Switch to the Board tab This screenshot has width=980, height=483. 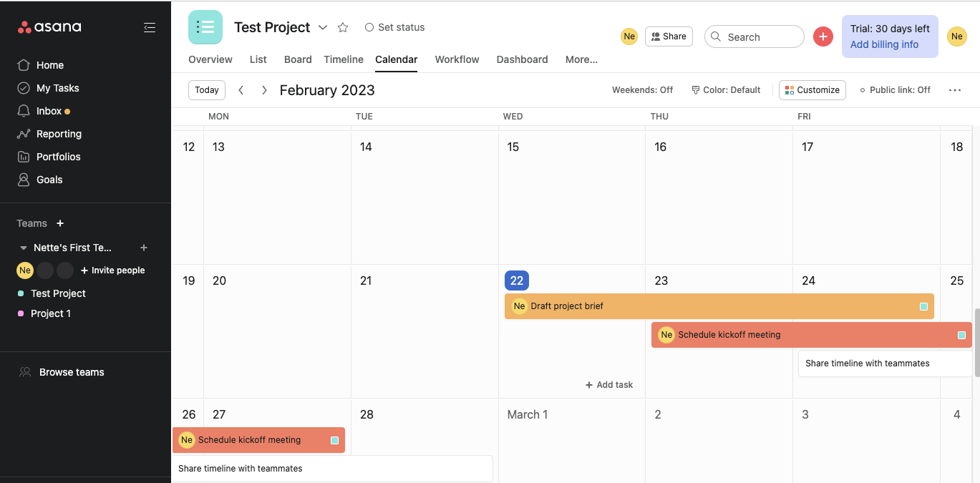[298, 59]
